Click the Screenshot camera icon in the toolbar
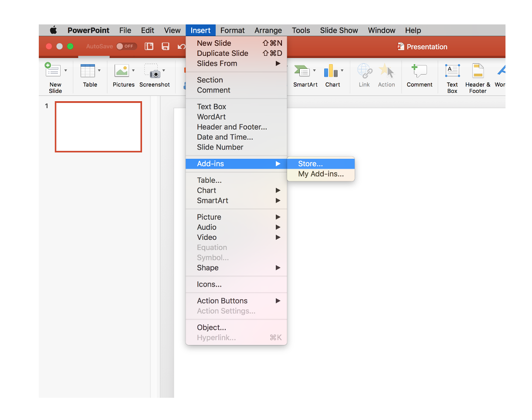Viewport: 532px width, 420px height. (152, 71)
